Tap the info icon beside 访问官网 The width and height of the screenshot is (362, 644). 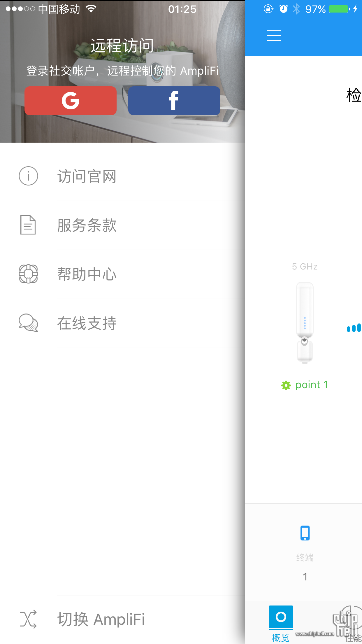coord(28,176)
